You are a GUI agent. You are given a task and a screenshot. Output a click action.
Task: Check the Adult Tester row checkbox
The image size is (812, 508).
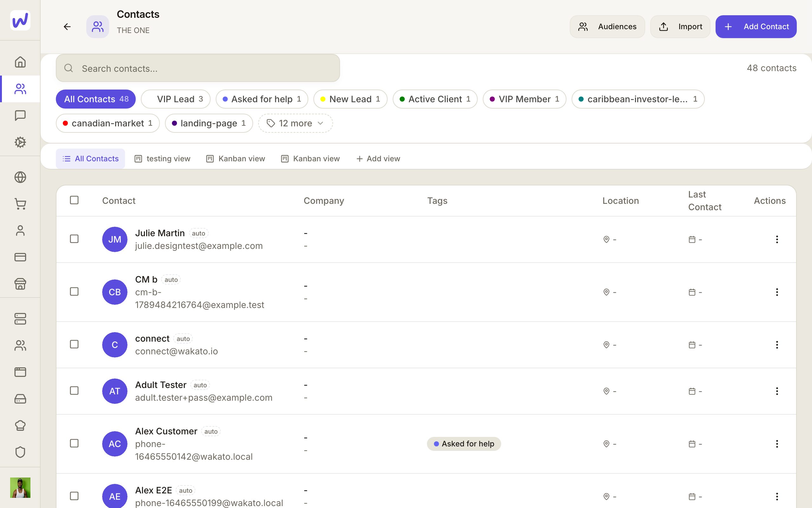tap(74, 391)
